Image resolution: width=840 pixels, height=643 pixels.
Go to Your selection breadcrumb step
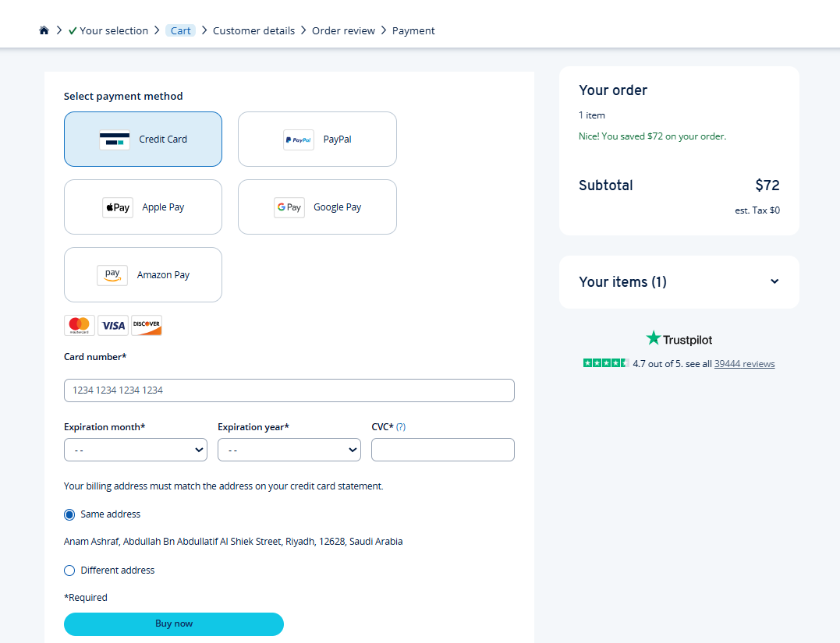point(114,30)
